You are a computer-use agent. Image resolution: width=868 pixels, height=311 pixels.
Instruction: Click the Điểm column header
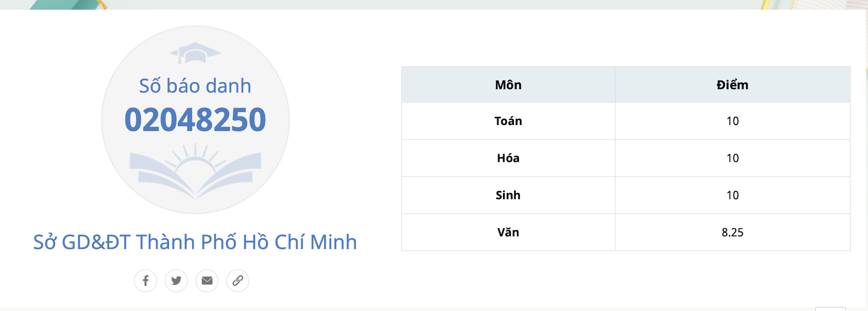click(x=732, y=85)
